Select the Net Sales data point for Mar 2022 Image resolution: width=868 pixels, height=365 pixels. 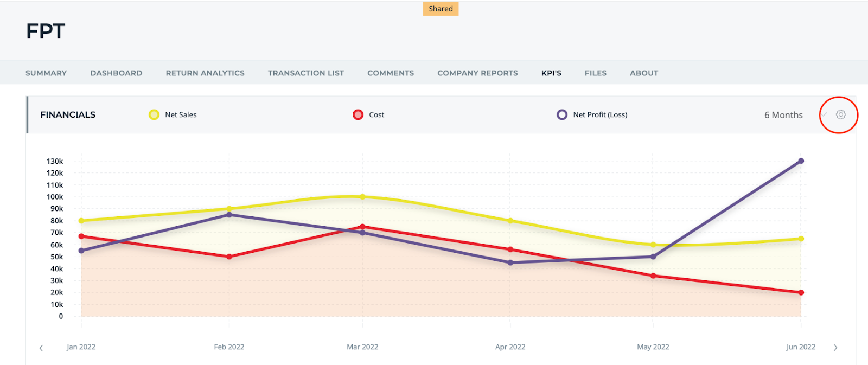[362, 197]
